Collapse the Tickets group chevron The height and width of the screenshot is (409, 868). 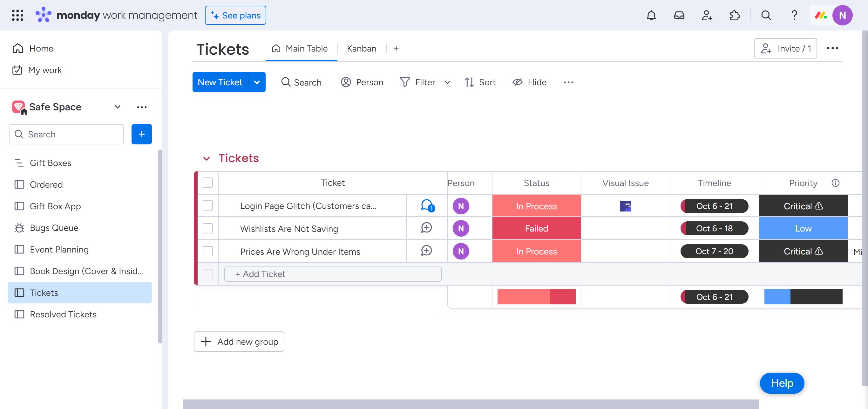(206, 158)
